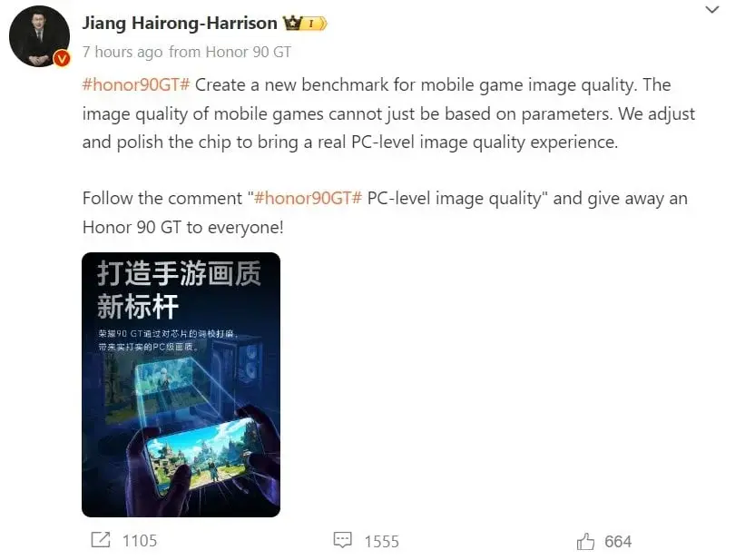Like the post with thumbs-up icon

(x=585, y=541)
